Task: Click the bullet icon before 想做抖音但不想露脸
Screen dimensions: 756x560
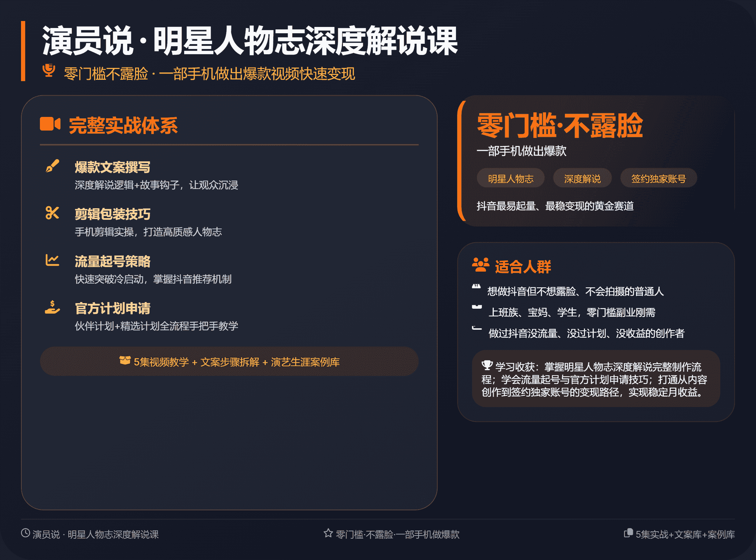Action: (476, 287)
